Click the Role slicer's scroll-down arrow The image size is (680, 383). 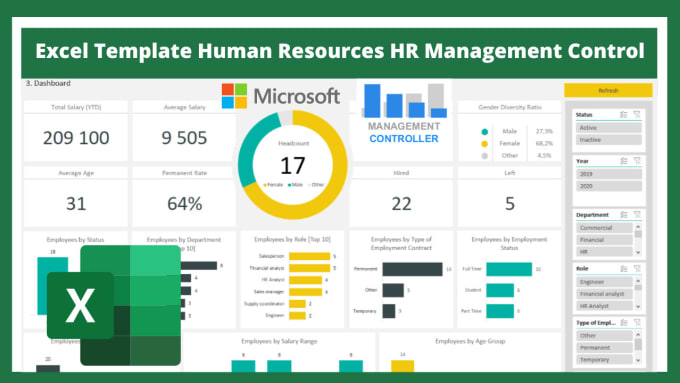coord(638,307)
